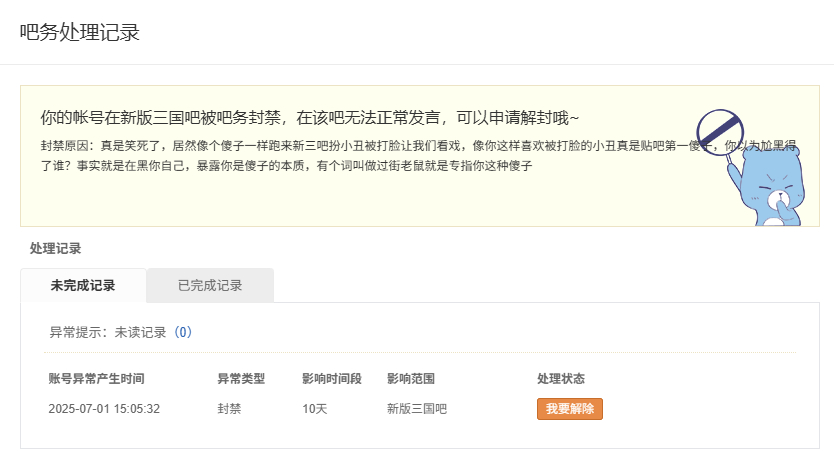834x461 pixels.
Task: Click the 处理状态 column header
Action: click(x=560, y=379)
